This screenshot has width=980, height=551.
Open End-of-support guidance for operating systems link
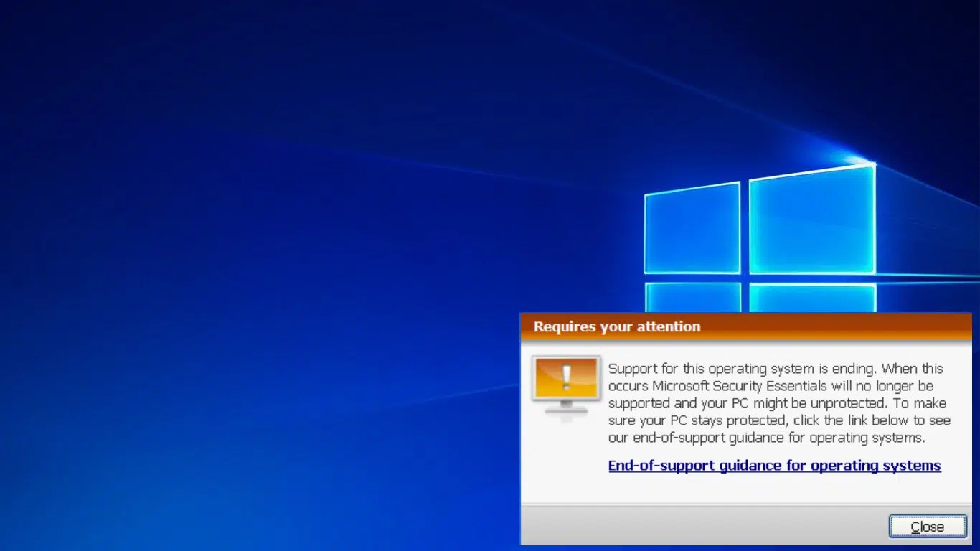point(774,466)
